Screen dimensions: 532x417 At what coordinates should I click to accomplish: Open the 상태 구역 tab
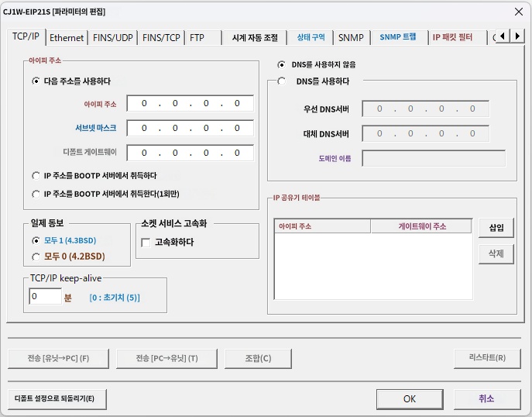click(x=311, y=38)
